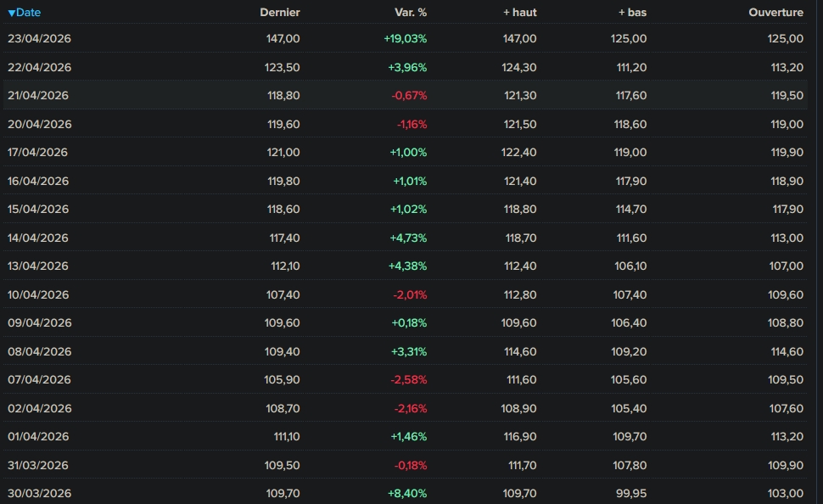This screenshot has height=504, width=823.
Task: Click the Date sort arrow icon
Action: pos(11,13)
